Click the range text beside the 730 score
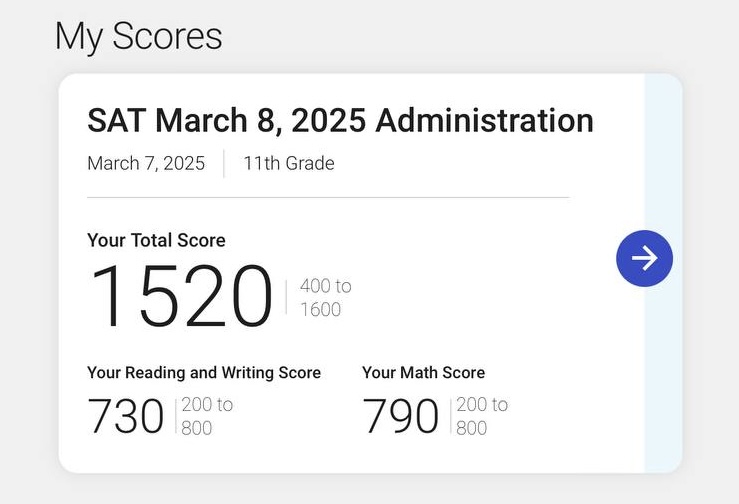739x504 pixels. click(x=207, y=416)
